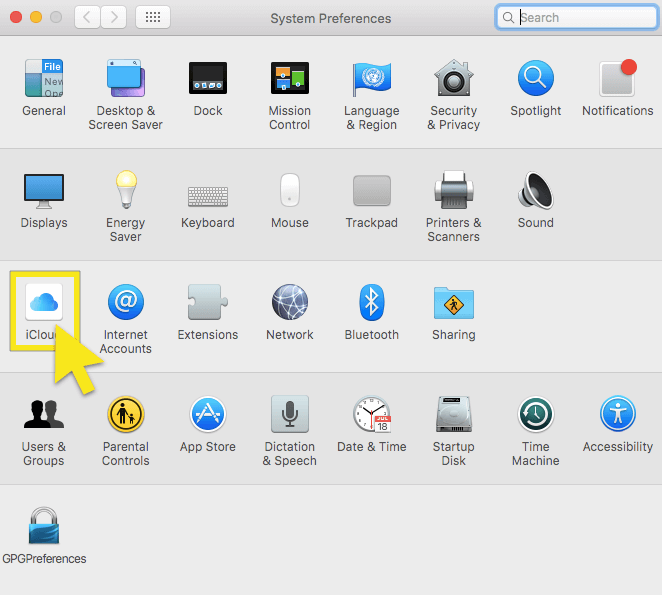Click the forward navigation arrow button
The height and width of the screenshot is (595, 662).
pos(114,17)
